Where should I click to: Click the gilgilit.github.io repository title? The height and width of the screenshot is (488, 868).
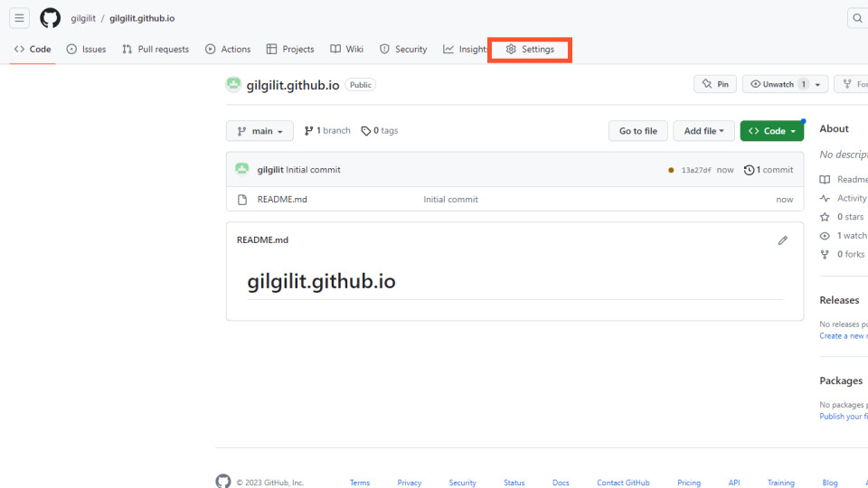293,85
